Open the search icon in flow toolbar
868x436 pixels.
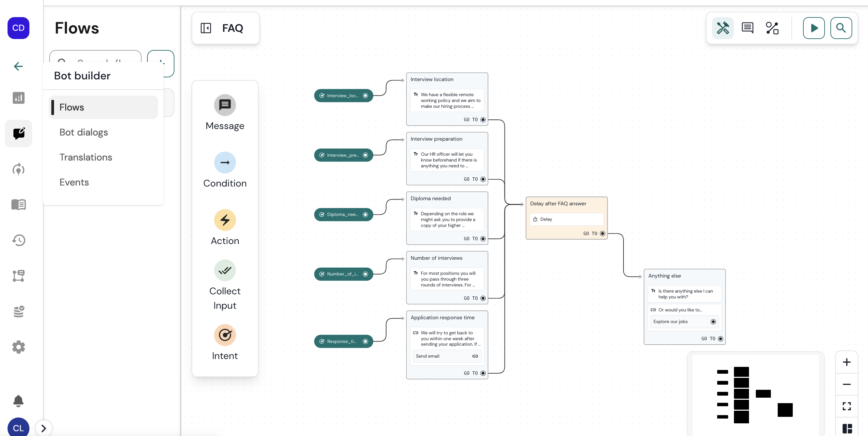(x=841, y=28)
